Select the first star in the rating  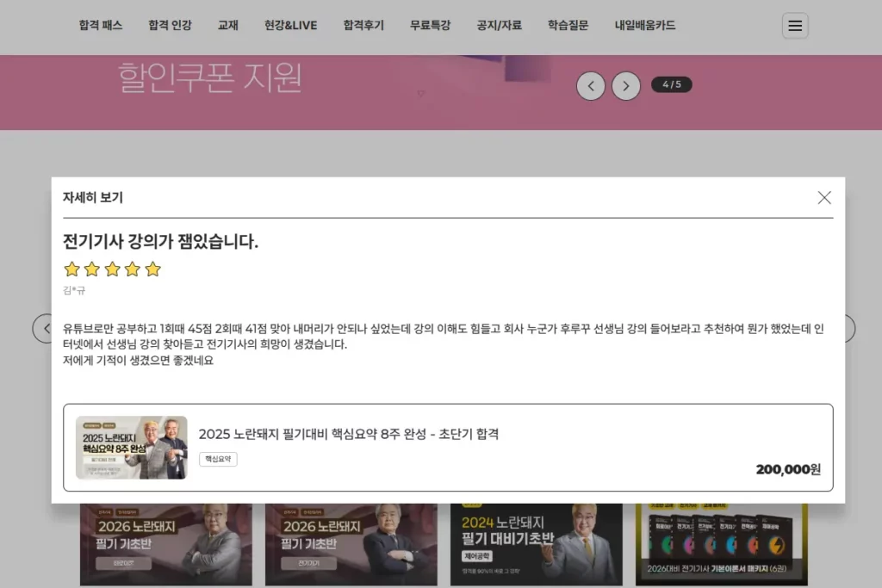72,269
